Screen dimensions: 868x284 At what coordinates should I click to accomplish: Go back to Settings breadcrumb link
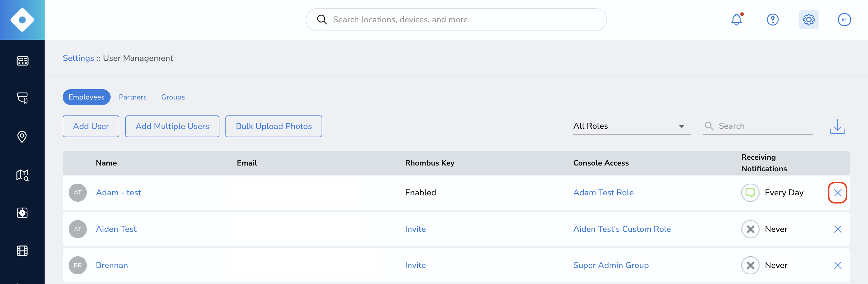pyautogui.click(x=78, y=58)
